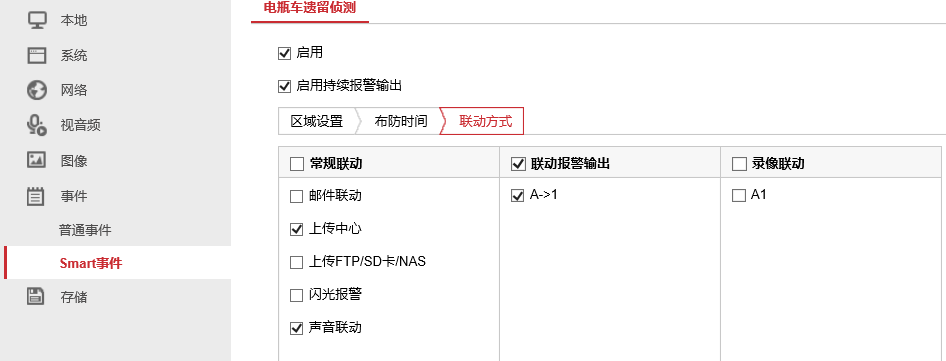Open the 网络 globe icon

coord(37,91)
